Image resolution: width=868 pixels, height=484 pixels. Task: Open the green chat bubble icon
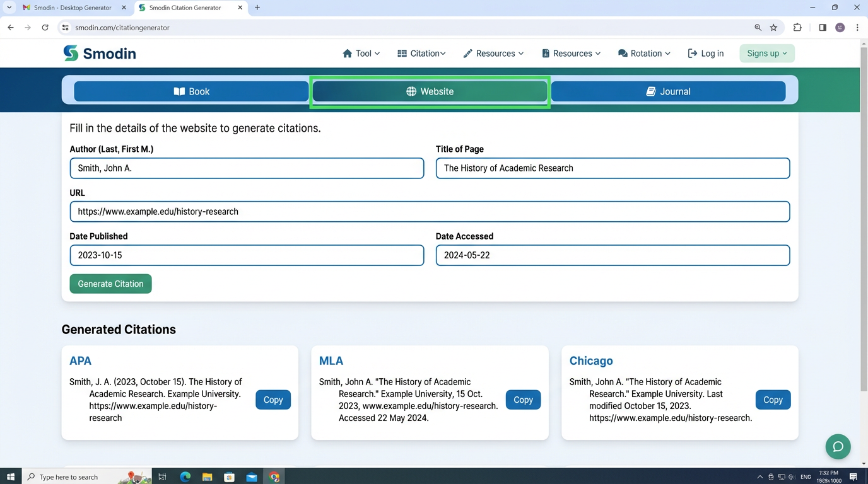point(838,447)
